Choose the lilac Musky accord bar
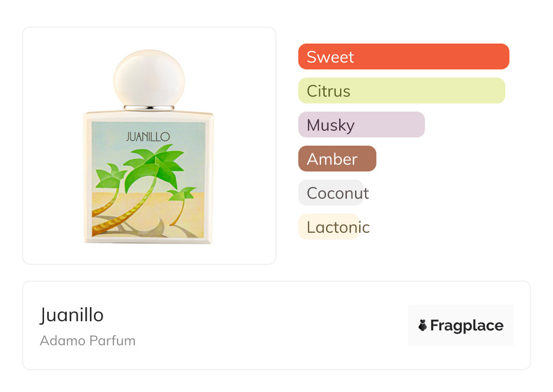 point(361,125)
